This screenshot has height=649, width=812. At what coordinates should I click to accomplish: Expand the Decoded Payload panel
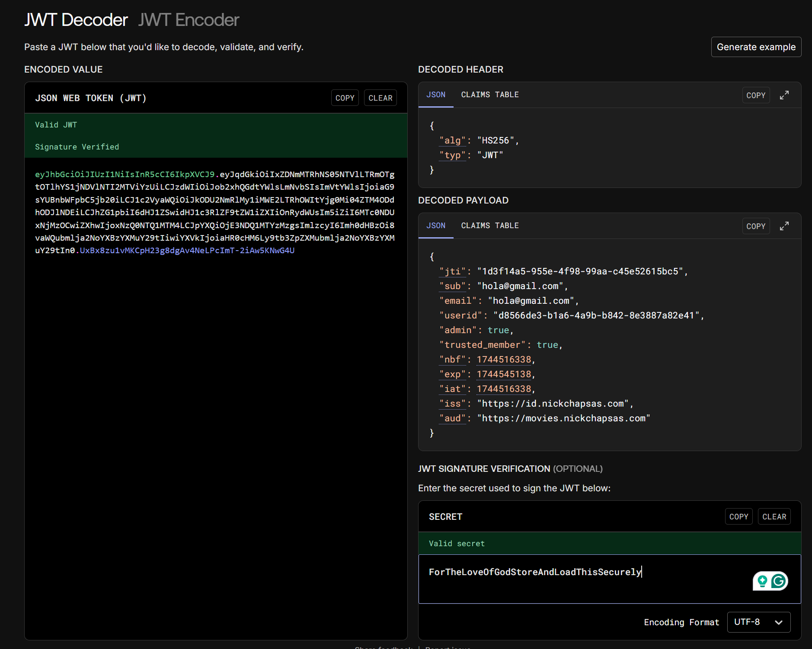pos(784,226)
